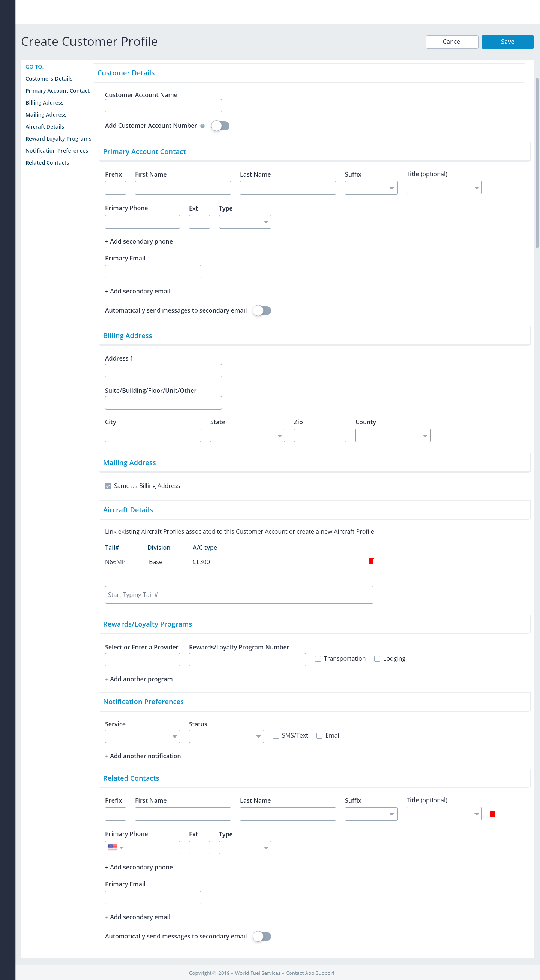Viewport: 540px width, 980px height.
Task: Toggle auto-send to secondary email in Related Contacts
Action: click(262, 936)
